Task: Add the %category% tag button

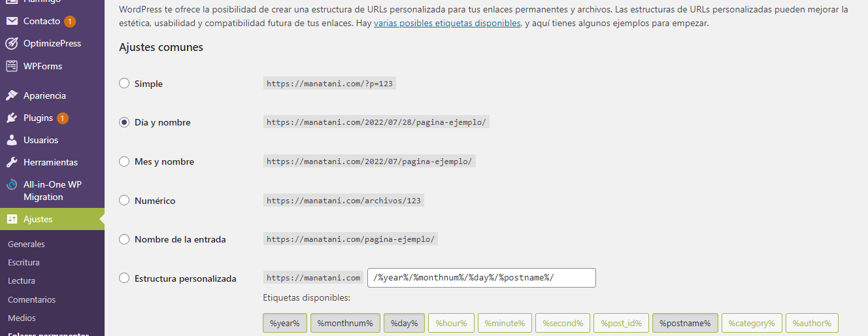Action: tap(752, 323)
